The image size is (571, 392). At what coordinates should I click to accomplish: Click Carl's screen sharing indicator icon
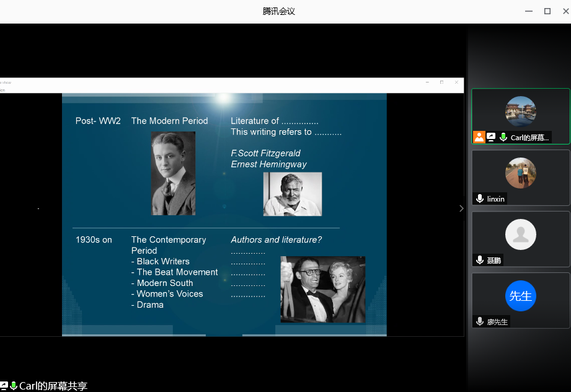pos(491,138)
